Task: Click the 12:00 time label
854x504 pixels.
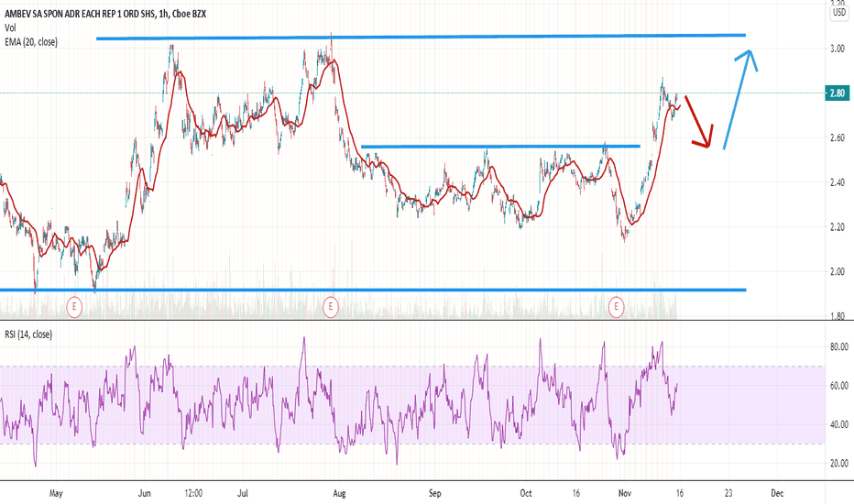Action: [x=193, y=494]
